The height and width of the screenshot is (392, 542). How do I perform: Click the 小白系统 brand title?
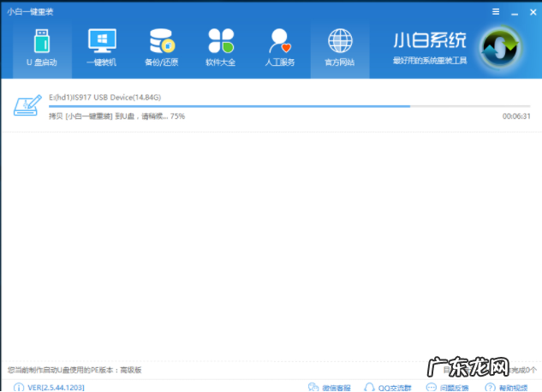(x=430, y=40)
